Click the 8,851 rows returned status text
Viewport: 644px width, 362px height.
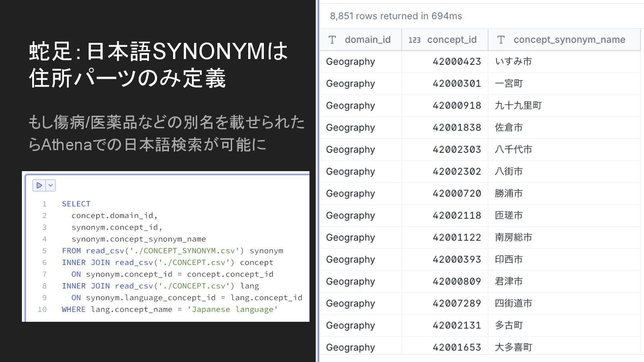pos(396,16)
